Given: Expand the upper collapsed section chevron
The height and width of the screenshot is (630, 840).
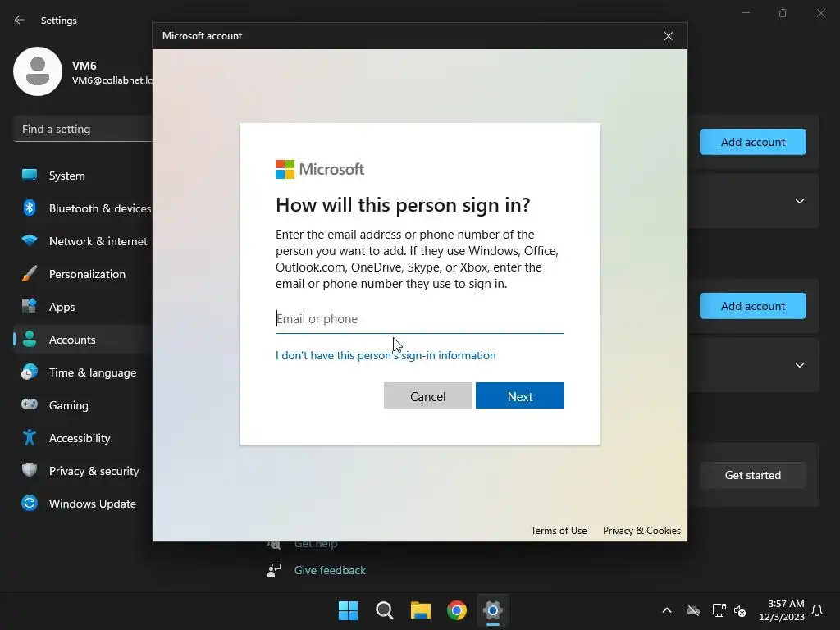Looking at the screenshot, I should click(800, 201).
